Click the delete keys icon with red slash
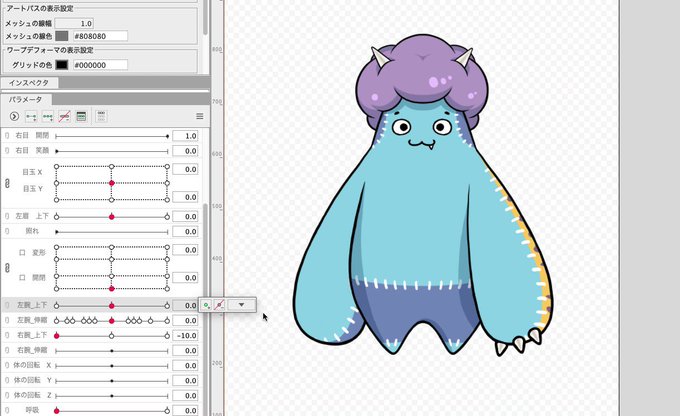Image resolution: width=680 pixels, height=416 pixels. click(x=64, y=116)
